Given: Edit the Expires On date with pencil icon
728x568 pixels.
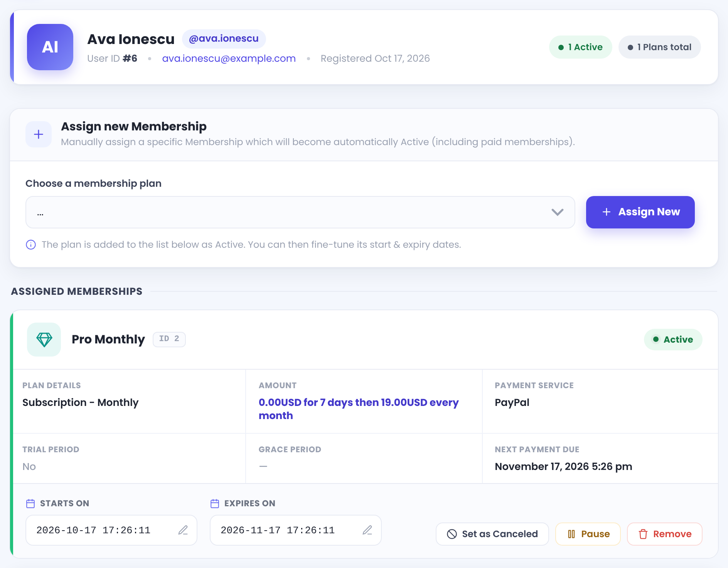Looking at the screenshot, I should click(x=367, y=530).
